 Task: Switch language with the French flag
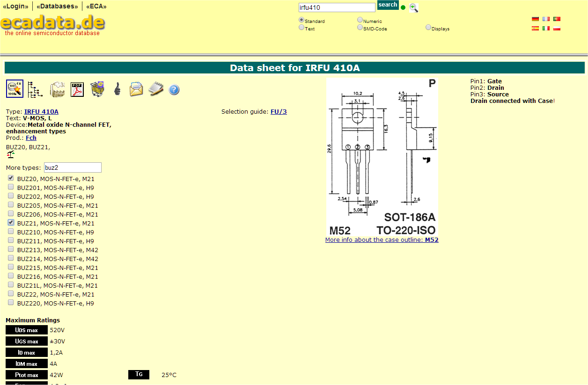[546, 19]
